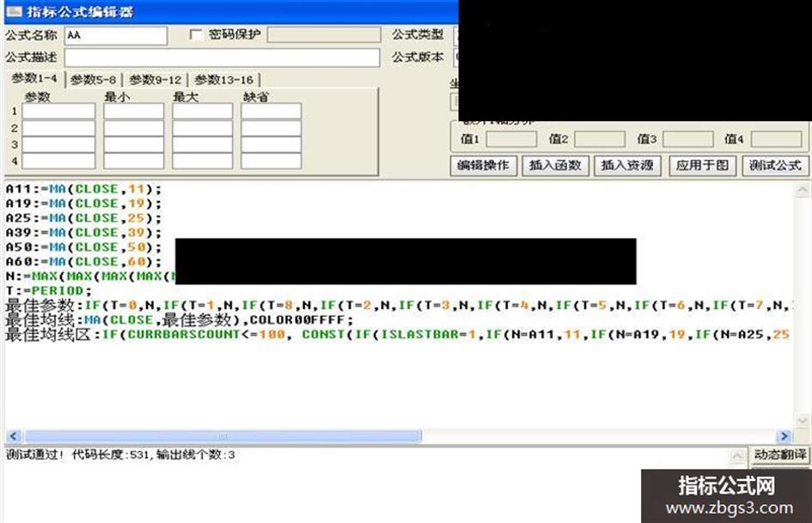This screenshot has width=812, height=523.
Task: Click the code line A39:=MA(CLOSE,39);
Action: point(83,233)
